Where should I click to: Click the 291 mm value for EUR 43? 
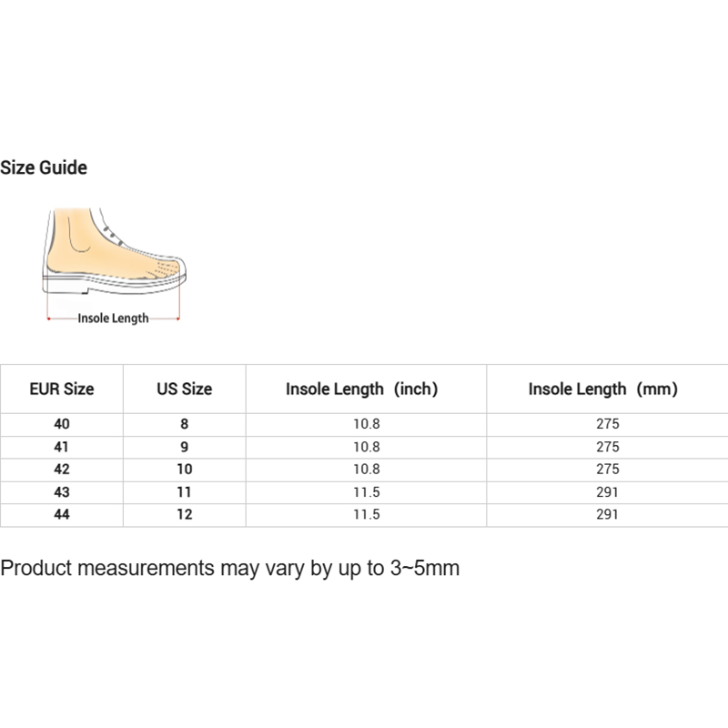coord(609,492)
